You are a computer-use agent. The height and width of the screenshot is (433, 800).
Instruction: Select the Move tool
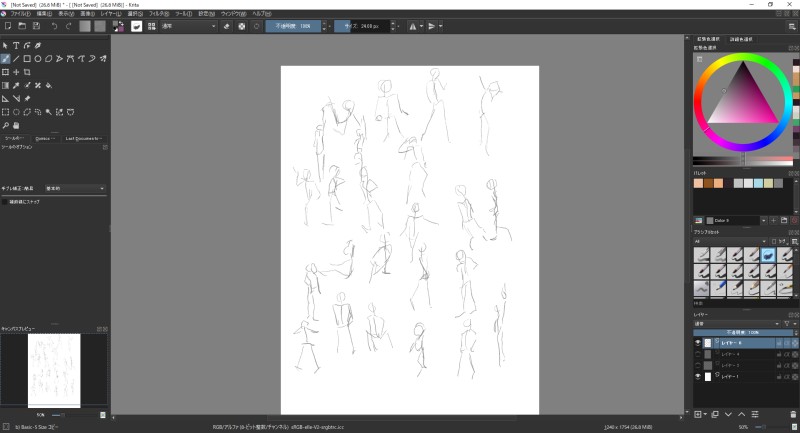(x=16, y=72)
